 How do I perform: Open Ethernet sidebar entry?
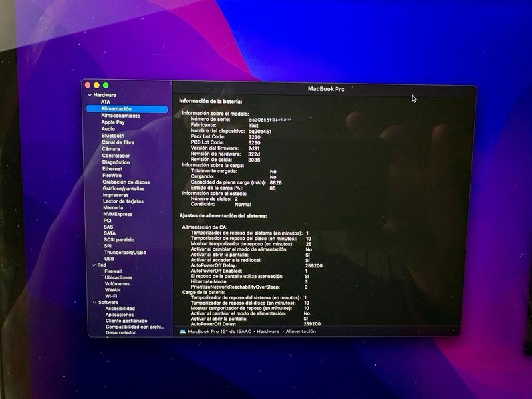tap(112, 169)
